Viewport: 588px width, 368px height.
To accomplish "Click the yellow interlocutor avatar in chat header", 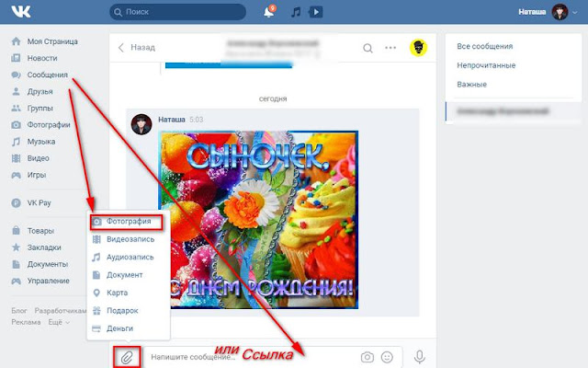I will pyautogui.click(x=418, y=48).
